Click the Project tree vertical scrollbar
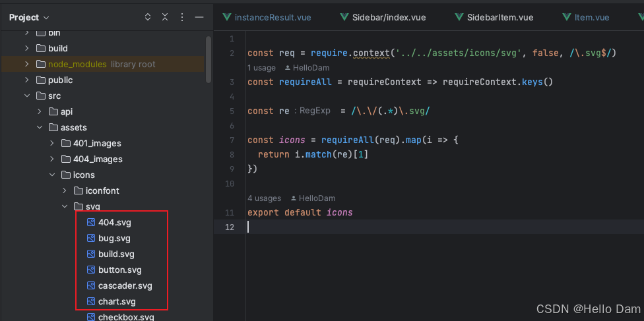 click(x=209, y=61)
